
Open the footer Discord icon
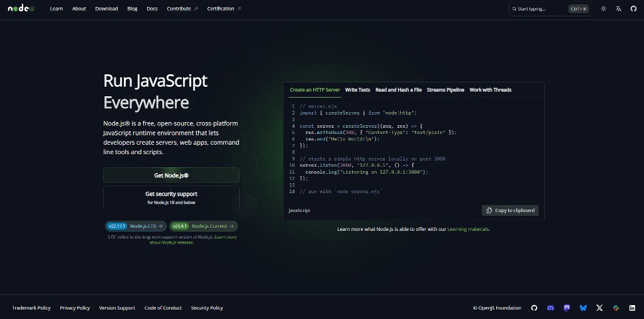[550, 308]
